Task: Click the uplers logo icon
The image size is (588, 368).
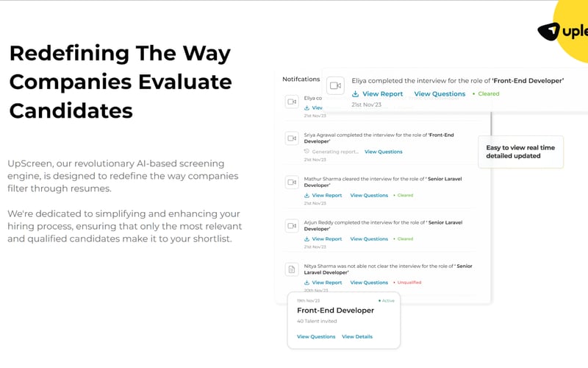Action: pos(548,31)
